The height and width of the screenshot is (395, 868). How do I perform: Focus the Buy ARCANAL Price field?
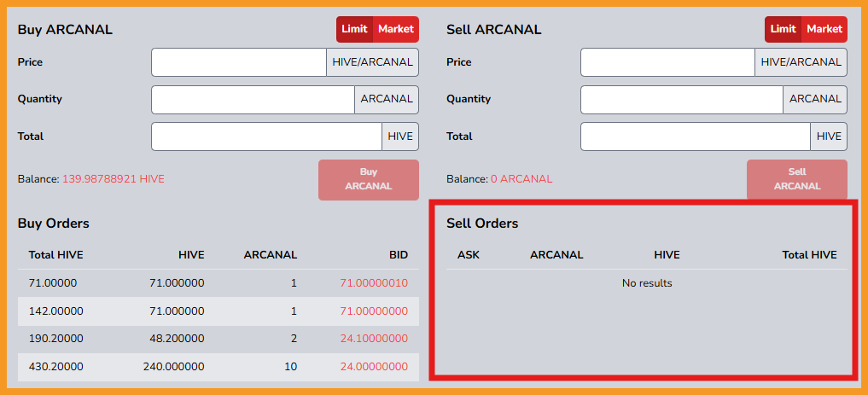(x=239, y=62)
